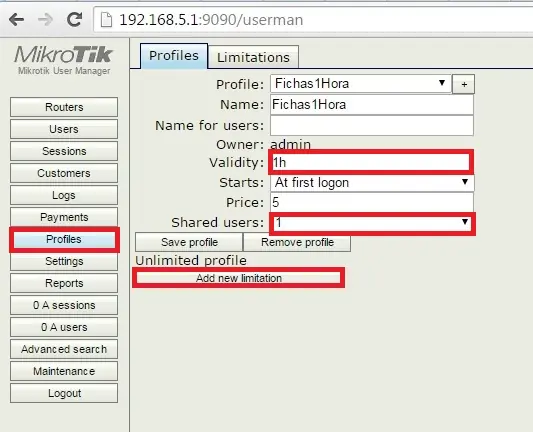
Task: Open the Sessions section in sidebar
Action: point(64,151)
